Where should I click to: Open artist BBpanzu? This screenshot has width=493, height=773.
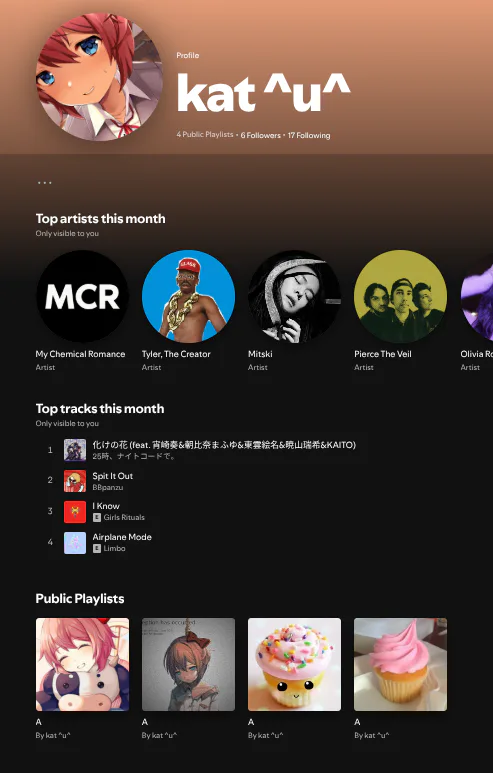pyautogui.click(x=108, y=488)
